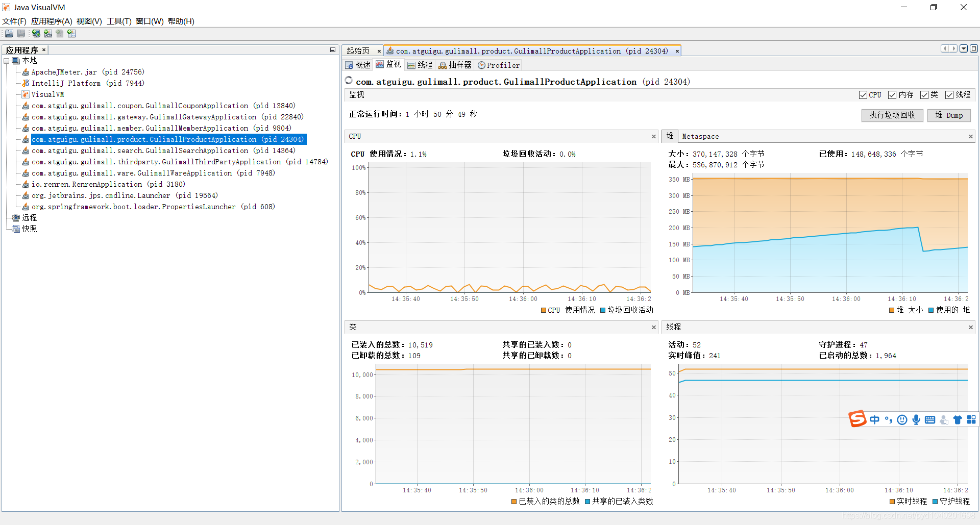The height and width of the screenshot is (525, 980).
Task: Click the Sogou account user icon
Action: [x=944, y=419]
